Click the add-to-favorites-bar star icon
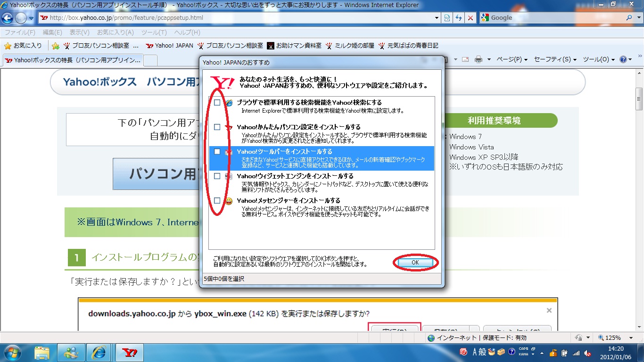Image resolution: width=644 pixels, height=362 pixels. click(55, 46)
